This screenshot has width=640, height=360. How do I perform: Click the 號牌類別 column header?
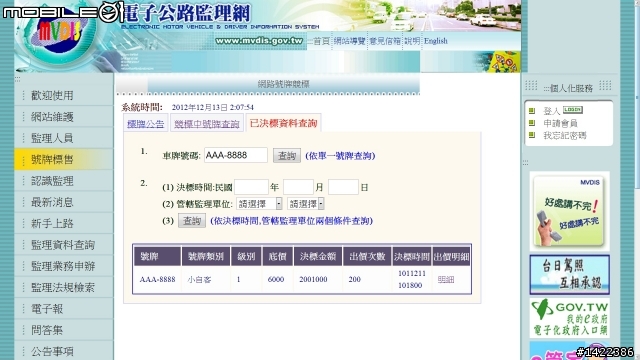(206, 256)
